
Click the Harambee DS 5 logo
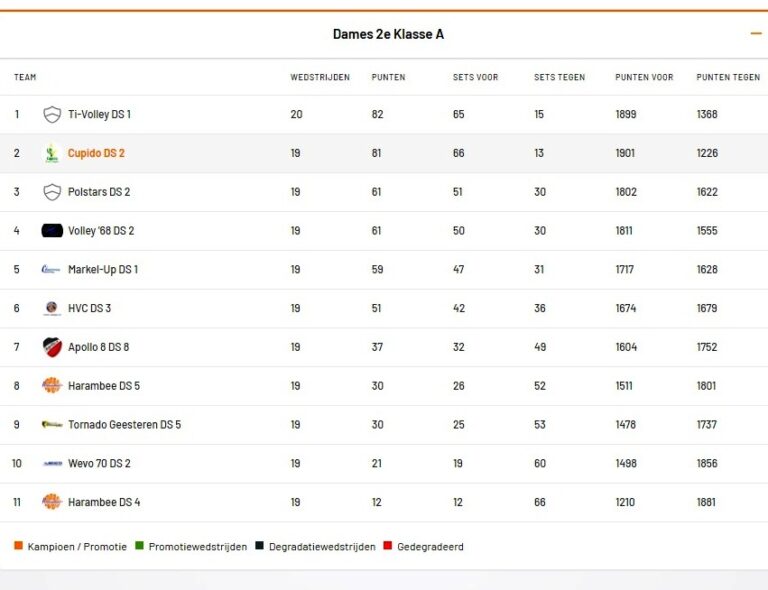coord(52,386)
